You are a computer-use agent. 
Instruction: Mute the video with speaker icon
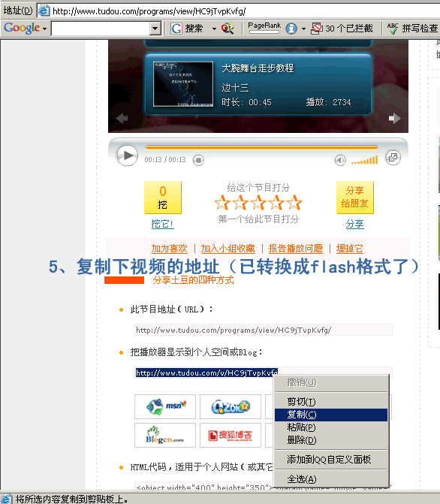pyautogui.click(x=340, y=160)
